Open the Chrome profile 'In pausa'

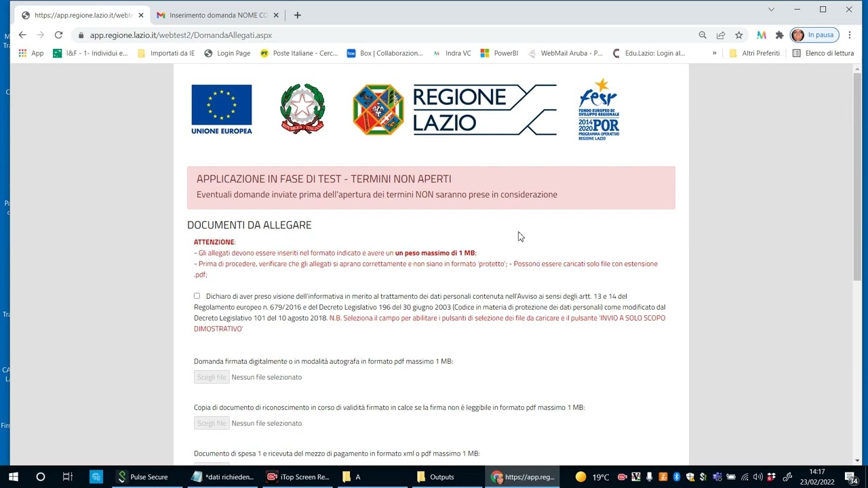click(x=814, y=35)
